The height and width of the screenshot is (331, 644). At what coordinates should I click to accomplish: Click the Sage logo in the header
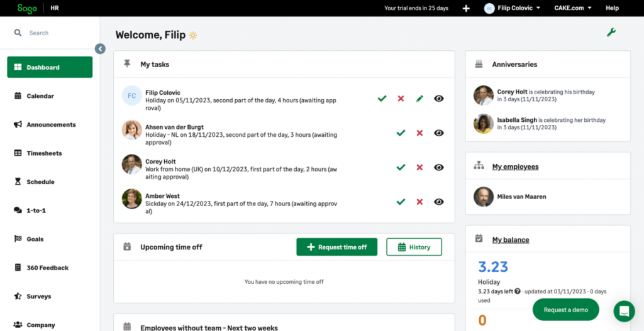[27, 8]
